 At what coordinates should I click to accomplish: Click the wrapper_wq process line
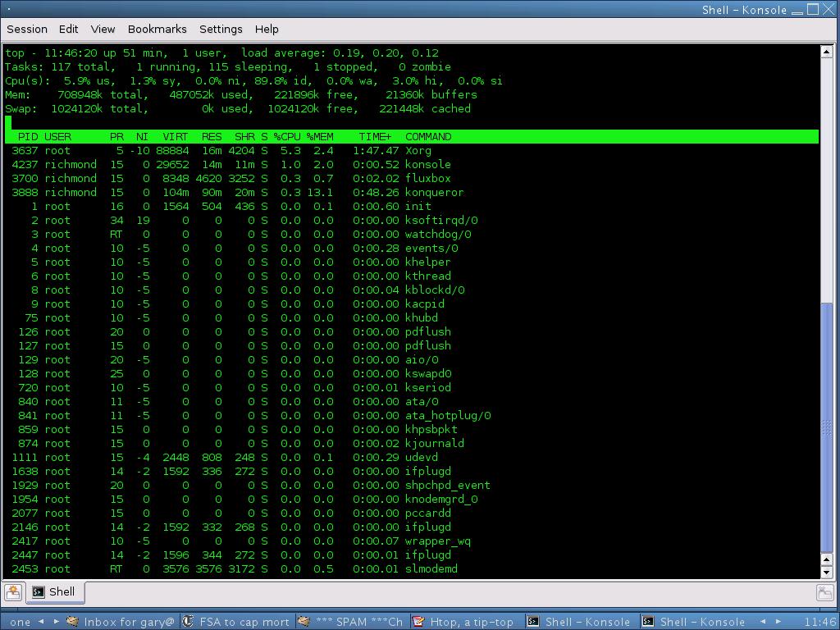pos(412,541)
